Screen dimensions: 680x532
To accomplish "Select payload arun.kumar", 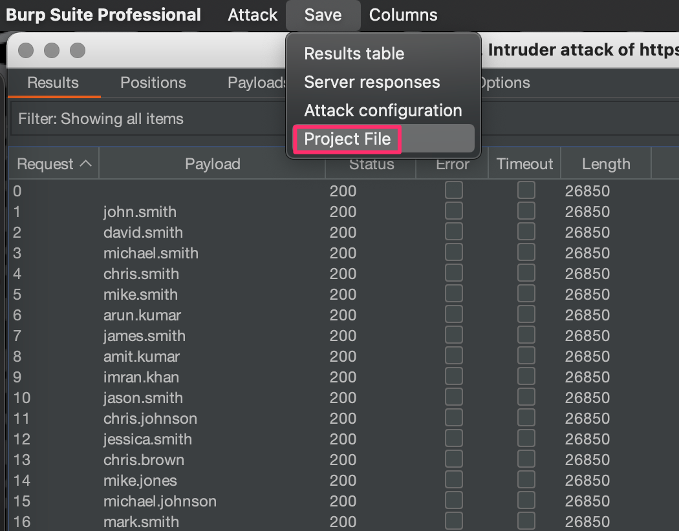I will tap(142, 315).
